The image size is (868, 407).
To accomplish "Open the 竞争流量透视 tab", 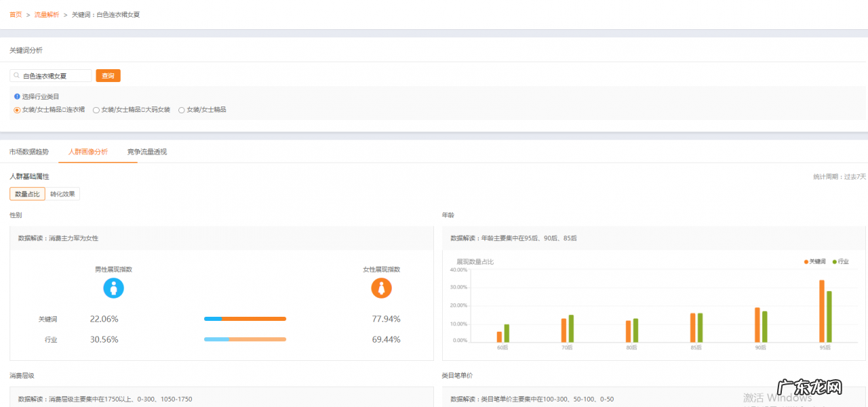I will click(x=146, y=152).
